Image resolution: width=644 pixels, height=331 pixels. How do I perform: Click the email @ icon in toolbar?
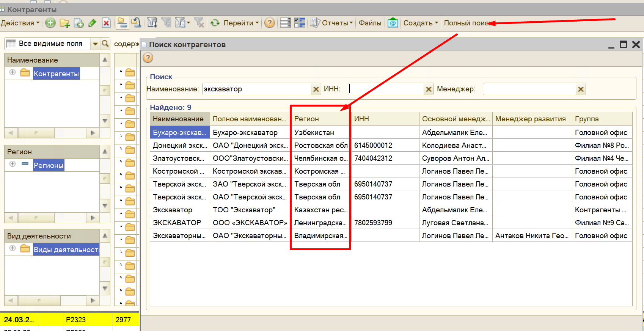click(393, 23)
